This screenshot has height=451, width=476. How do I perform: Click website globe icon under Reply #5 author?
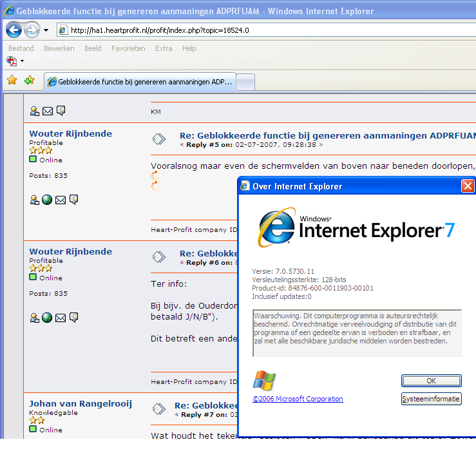pos(47,200)
